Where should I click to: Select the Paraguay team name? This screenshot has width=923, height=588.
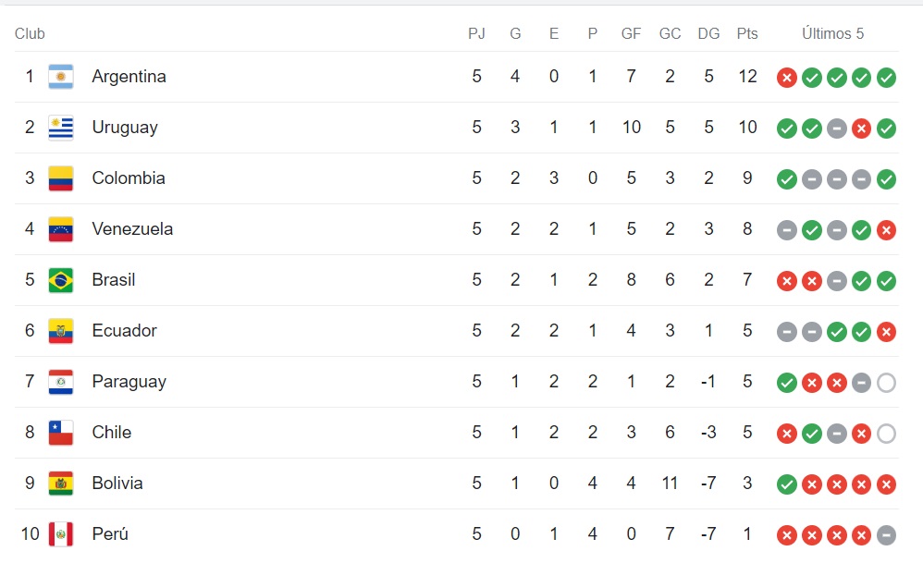(x=129, y=382)
